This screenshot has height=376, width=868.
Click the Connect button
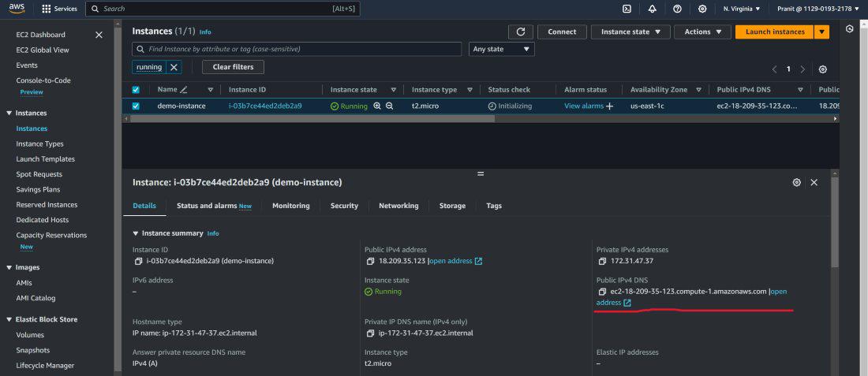pos(562,32)
